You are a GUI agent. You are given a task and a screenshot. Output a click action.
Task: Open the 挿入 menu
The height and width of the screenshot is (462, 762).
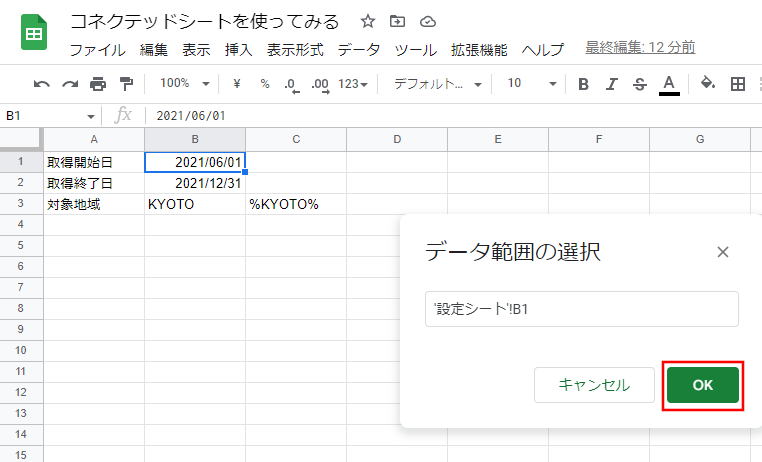(x=239, y=50)
